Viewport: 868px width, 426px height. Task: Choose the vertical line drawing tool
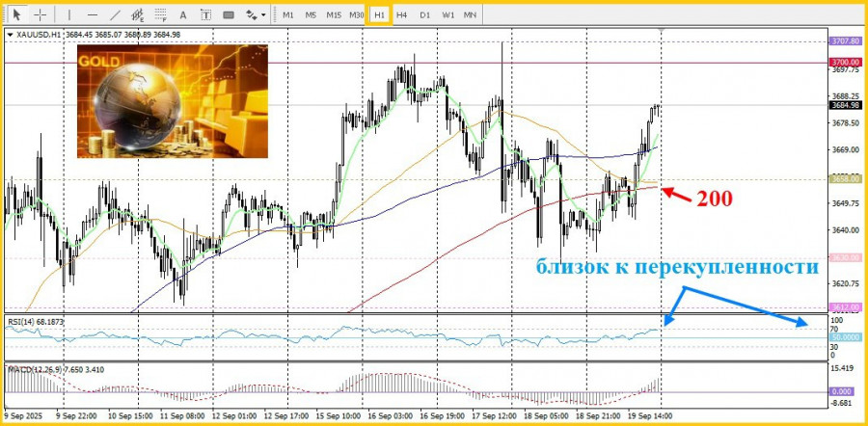click(x=68, y=14)
